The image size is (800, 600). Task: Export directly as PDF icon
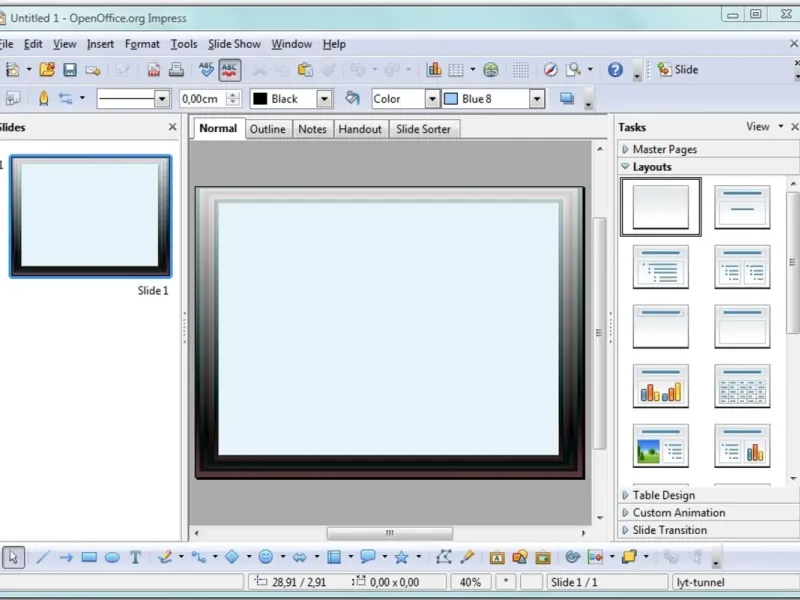(x=154, y=69)
